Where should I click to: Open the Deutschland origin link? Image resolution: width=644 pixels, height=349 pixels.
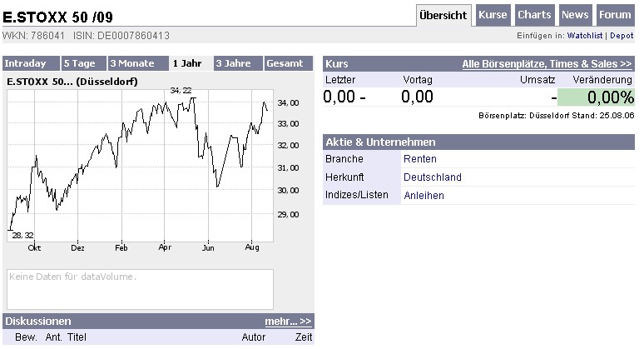point(432,177)
